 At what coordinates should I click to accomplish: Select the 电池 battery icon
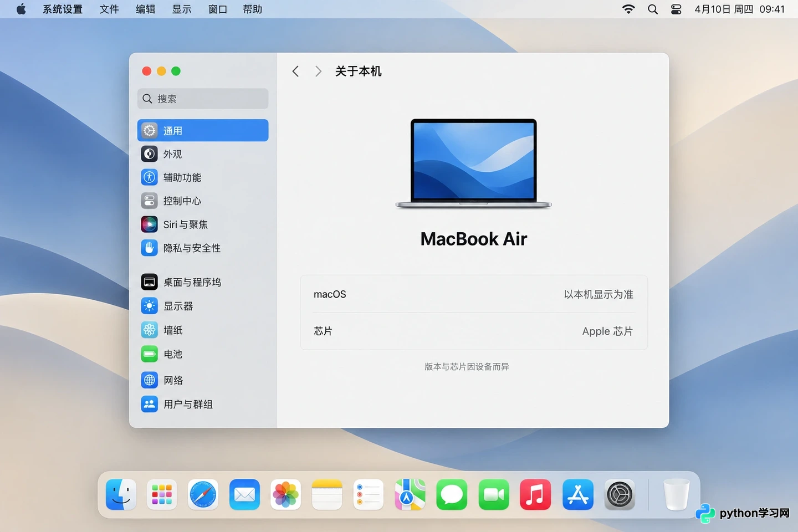point(150,354)
